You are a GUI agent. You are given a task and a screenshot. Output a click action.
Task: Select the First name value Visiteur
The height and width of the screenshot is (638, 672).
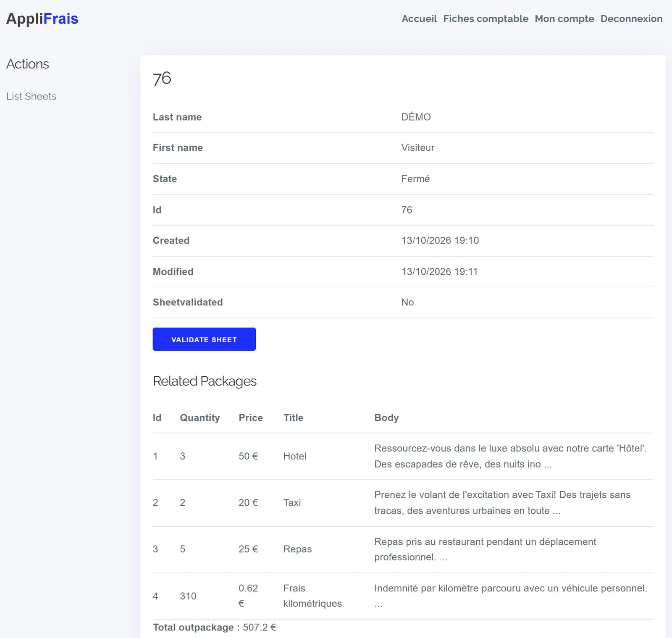(x=417, y=147)
